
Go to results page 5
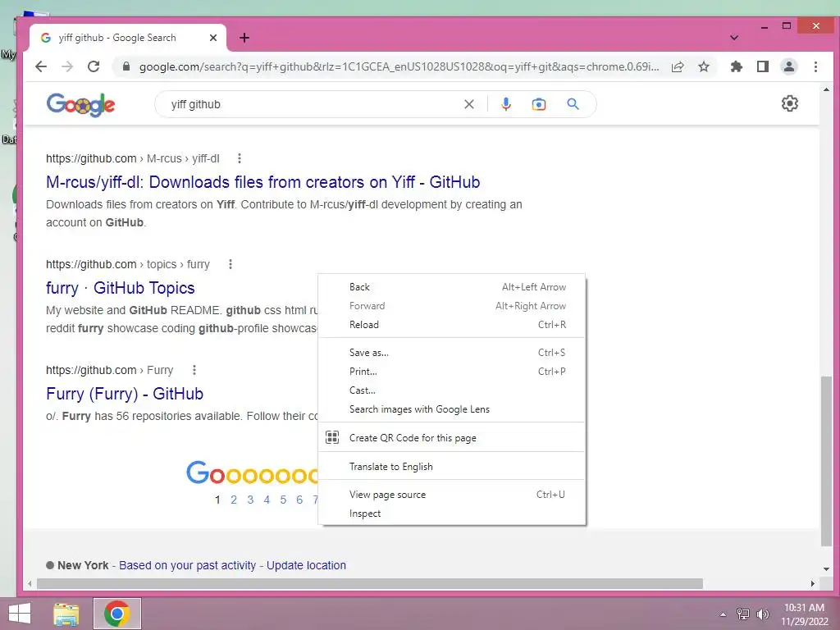[x=283, y=500]
